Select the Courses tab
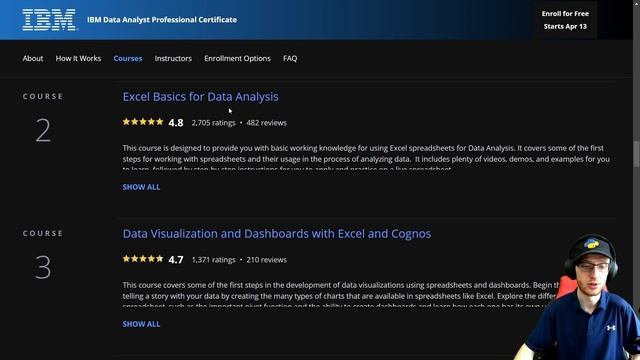The width and height of the screenshot is (640, 360). tap(128, 58)
